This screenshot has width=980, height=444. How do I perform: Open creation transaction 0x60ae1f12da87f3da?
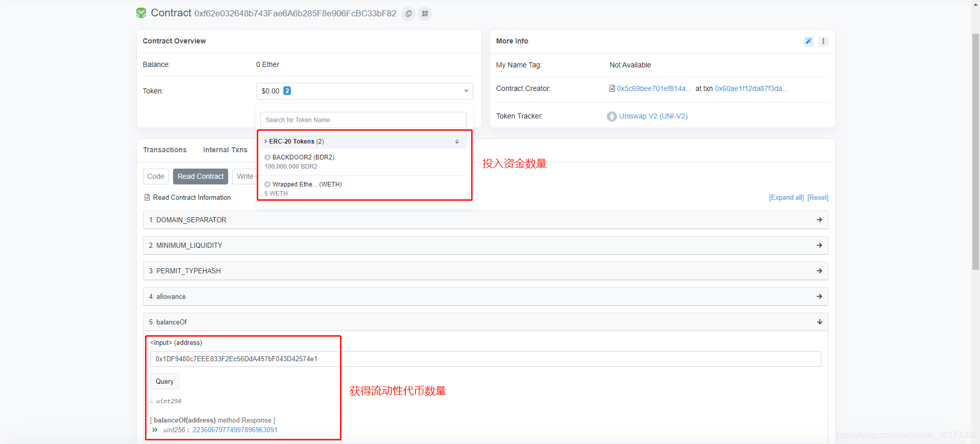tap(751, 88)
